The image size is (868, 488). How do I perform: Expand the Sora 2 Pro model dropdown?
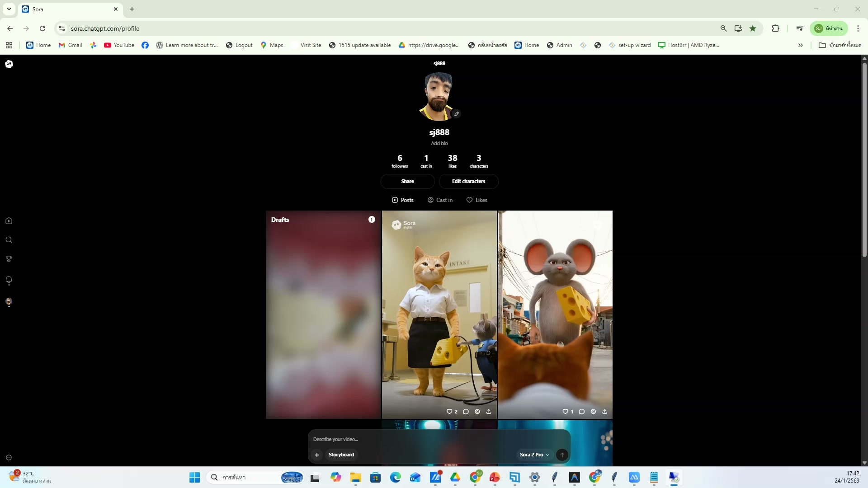[x=534, y=455]
